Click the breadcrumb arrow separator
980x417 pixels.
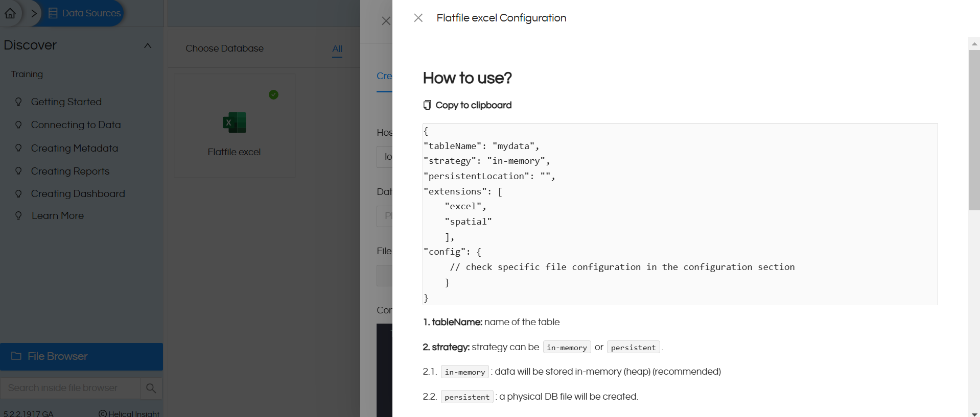click(34, 13)
